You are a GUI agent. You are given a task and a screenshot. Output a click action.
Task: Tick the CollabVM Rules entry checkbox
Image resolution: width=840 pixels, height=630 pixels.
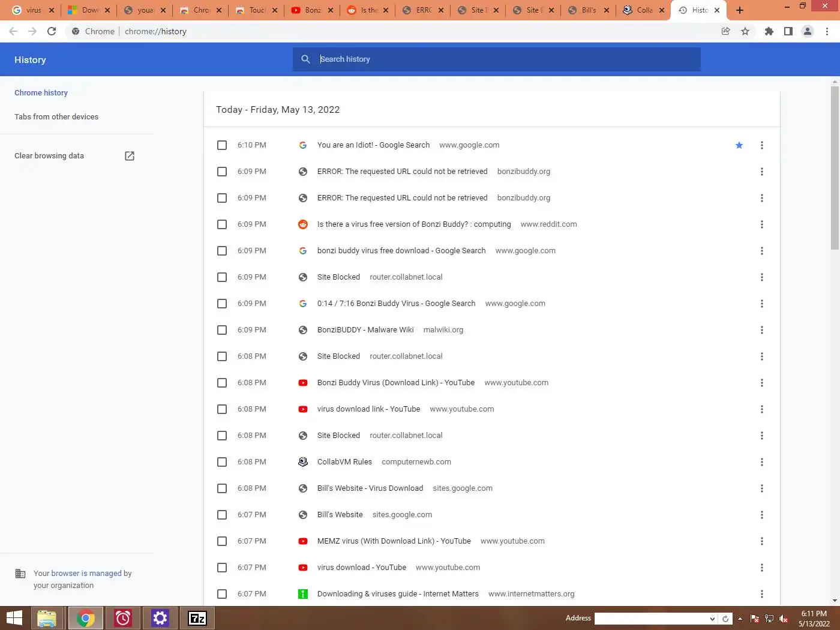click(222, 462)
